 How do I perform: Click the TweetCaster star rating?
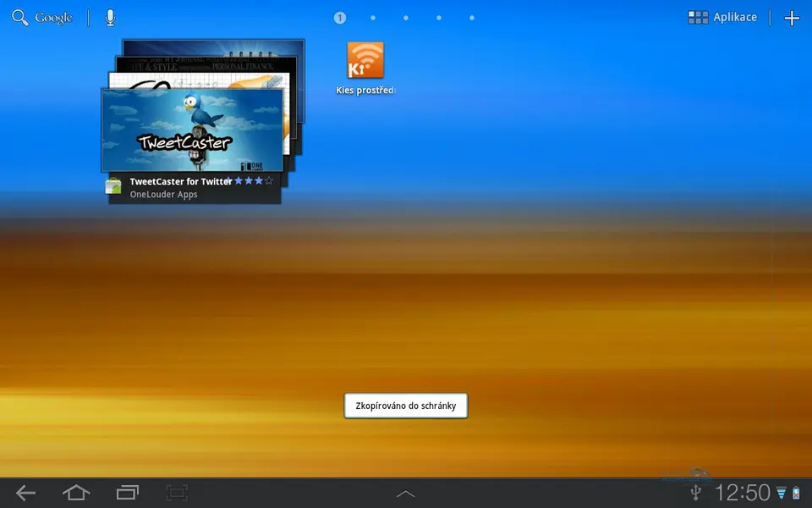coord(250,181)
